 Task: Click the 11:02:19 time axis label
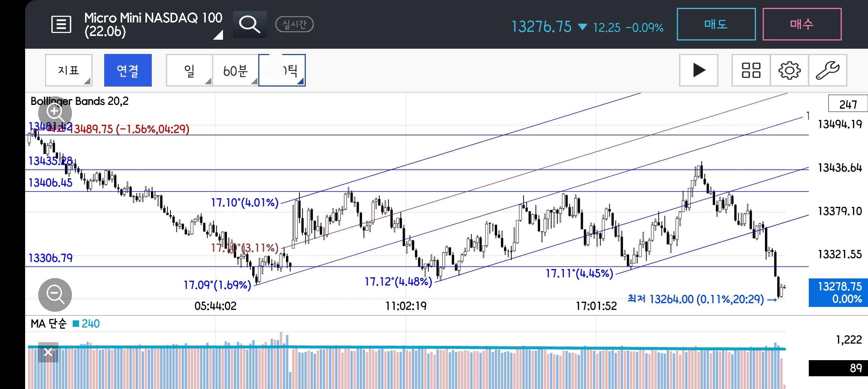pos(406,306)
